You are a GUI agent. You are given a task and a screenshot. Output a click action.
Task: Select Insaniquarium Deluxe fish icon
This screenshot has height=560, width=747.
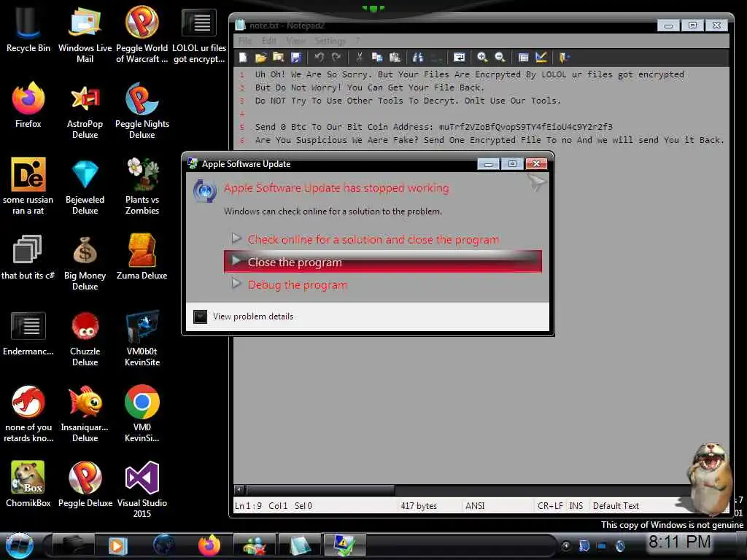(x=85, y=414)
